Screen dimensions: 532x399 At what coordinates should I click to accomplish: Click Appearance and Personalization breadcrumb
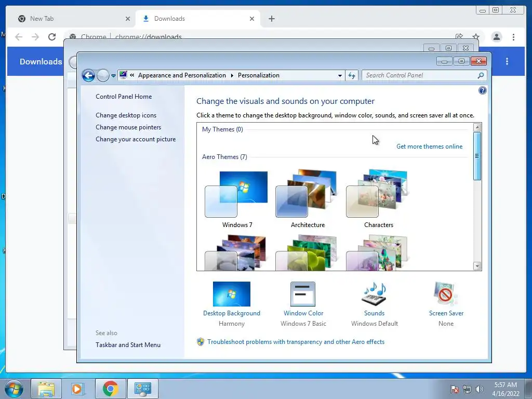pos(182,75)
